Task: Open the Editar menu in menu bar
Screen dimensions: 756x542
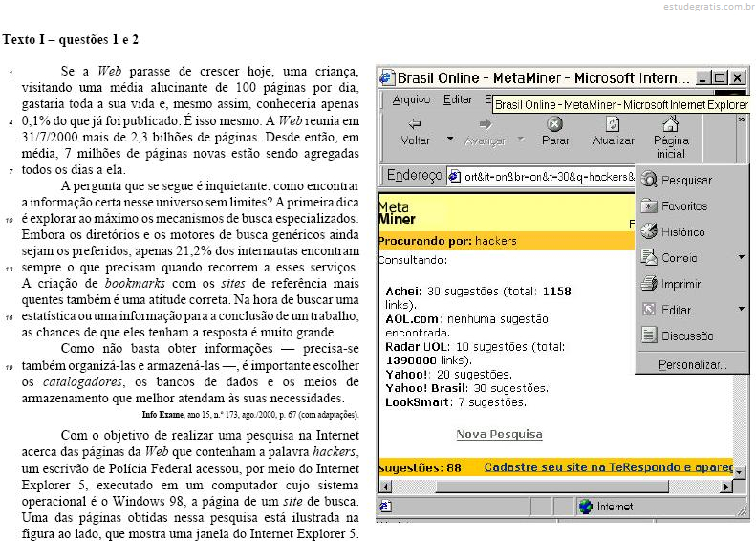Action: (458, 99)
